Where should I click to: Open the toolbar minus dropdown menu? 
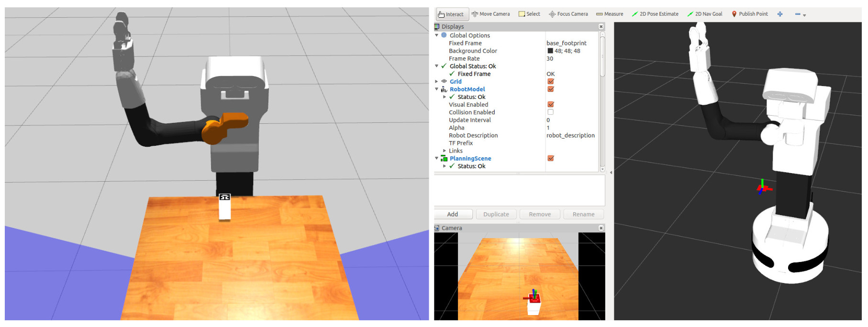pyautogui.click(x=801, y=14)
